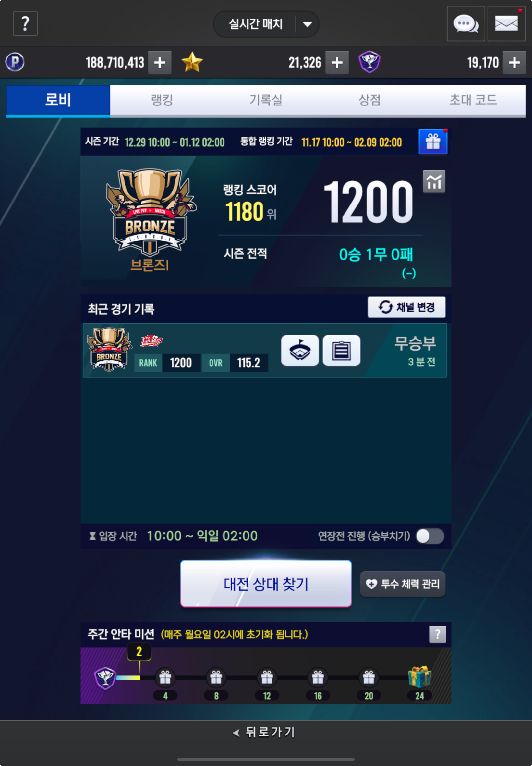Open the stadium replay icon in recent match
Image resolution: width=532 pixels, height=766 pixels.
300,351
